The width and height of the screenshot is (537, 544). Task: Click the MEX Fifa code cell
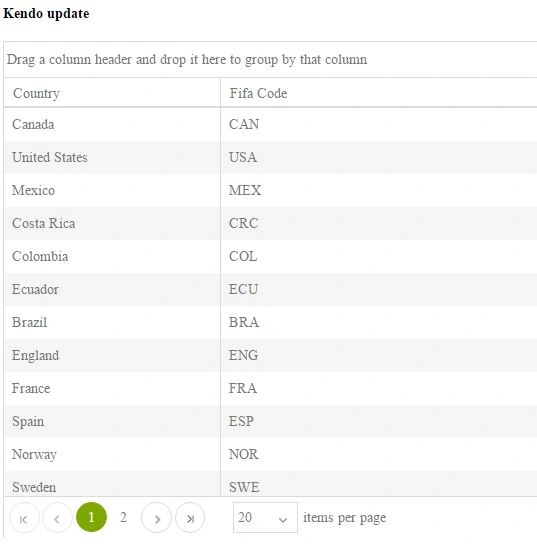pyautogui.click(x=379, y=190)
